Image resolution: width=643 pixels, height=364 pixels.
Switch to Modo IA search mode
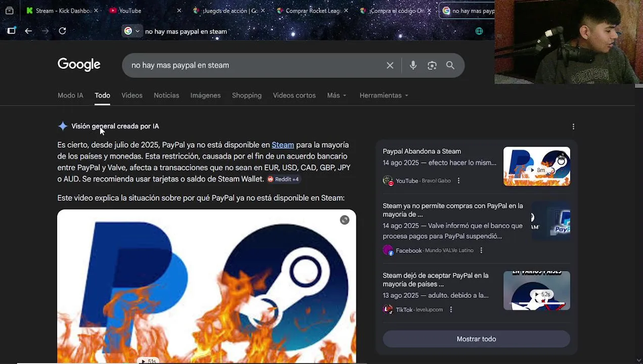tap(70, 95)
